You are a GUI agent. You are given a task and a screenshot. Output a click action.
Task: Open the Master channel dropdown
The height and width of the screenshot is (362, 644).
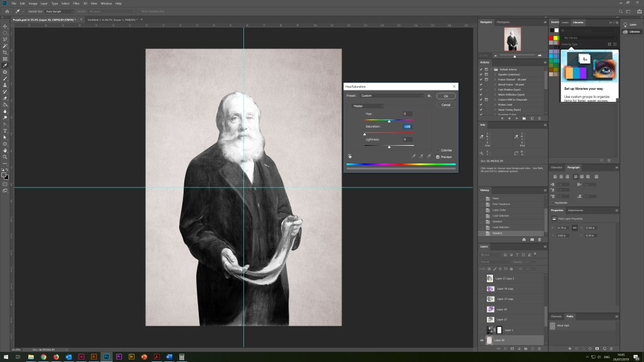(x=367, y=106)
